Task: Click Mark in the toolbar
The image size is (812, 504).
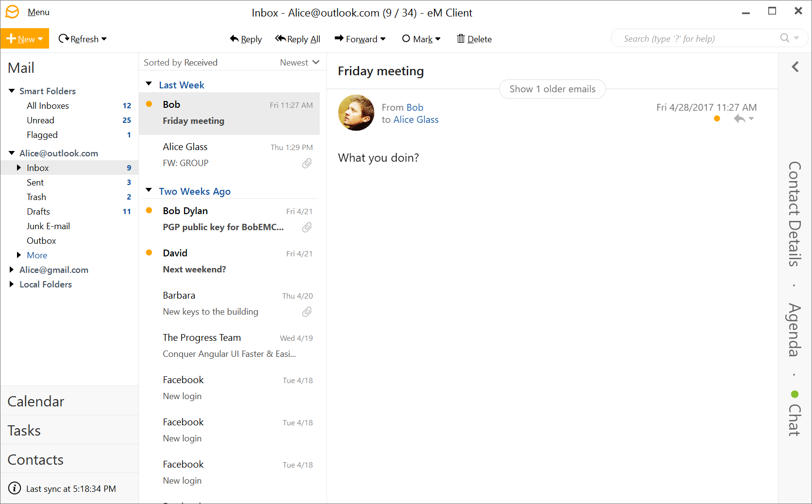Action: click(417, 39)
